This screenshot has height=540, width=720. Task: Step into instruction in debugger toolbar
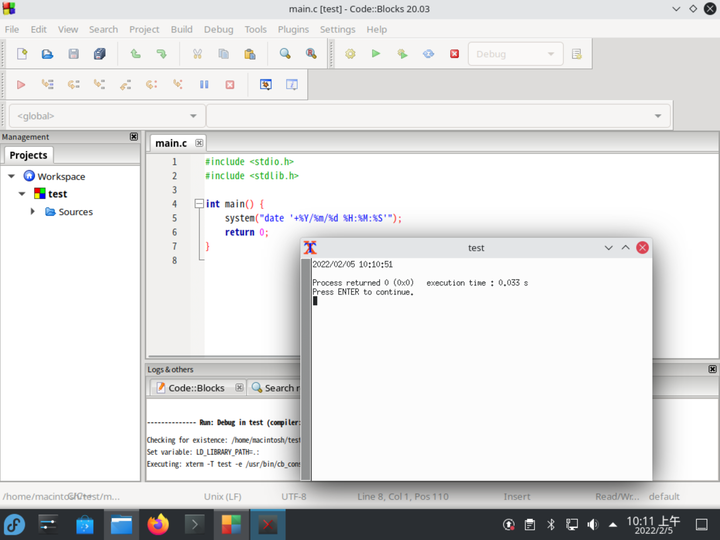tap(178, 84)
